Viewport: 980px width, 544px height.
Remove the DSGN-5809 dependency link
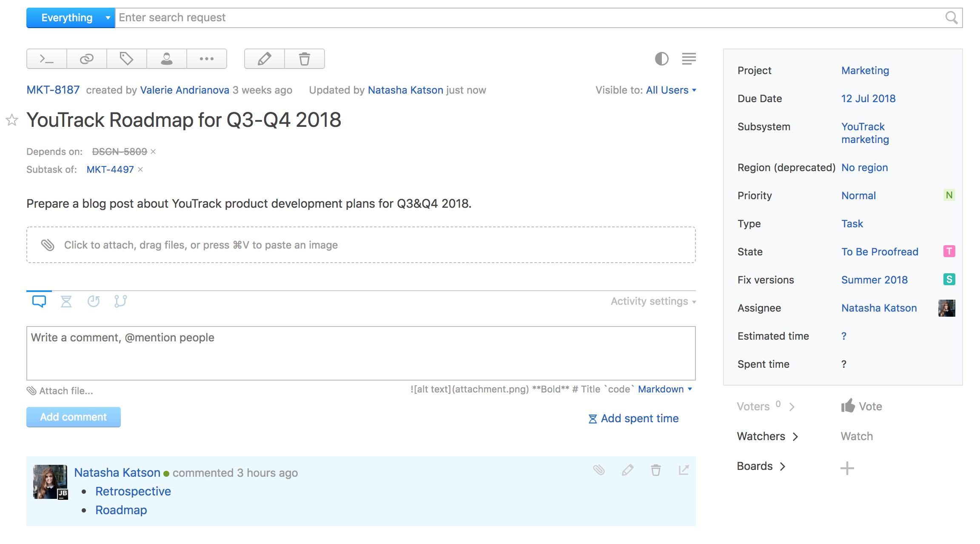pos(153,152)
